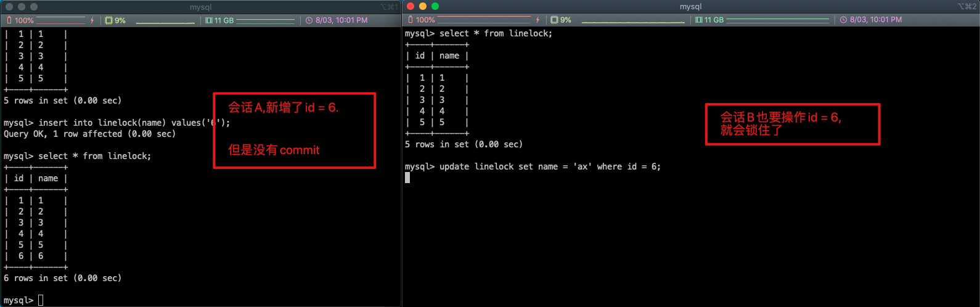Click row '5 | 5' just above '6 | 6'
Screen dimensions: 980x307
(x=36, y=245)
